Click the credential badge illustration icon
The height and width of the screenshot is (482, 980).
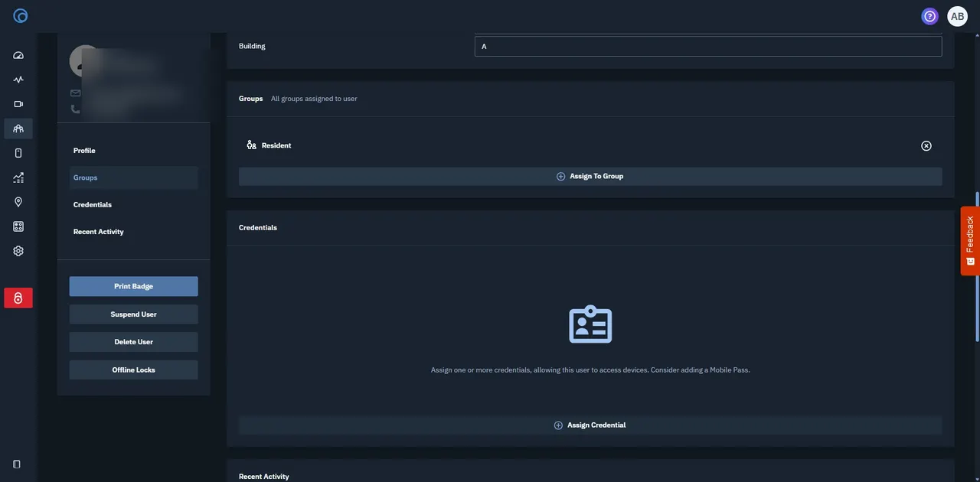pyautogui.click(x=590, y=324)
